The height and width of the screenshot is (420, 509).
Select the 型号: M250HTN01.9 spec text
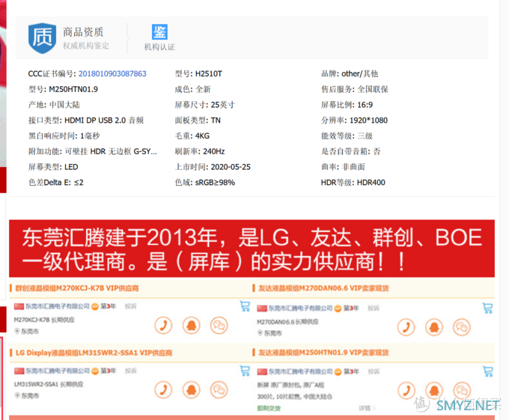click(63, 89)
